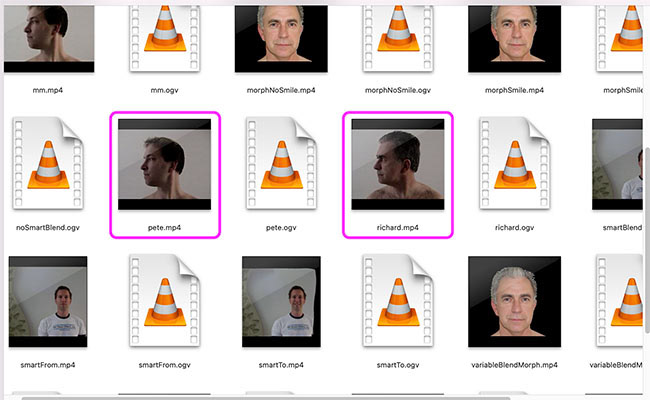Click the 'smartFrom.ogv' file name label
This screenshot has width=650, height=400.
pyautogui.click(x=165, y=365)
